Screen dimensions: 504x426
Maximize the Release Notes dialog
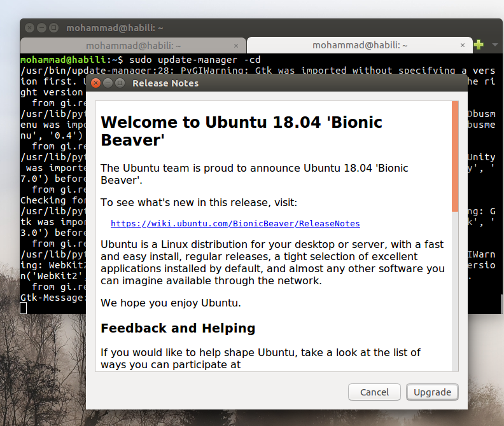pyautogui.click(x=120, y=83)
